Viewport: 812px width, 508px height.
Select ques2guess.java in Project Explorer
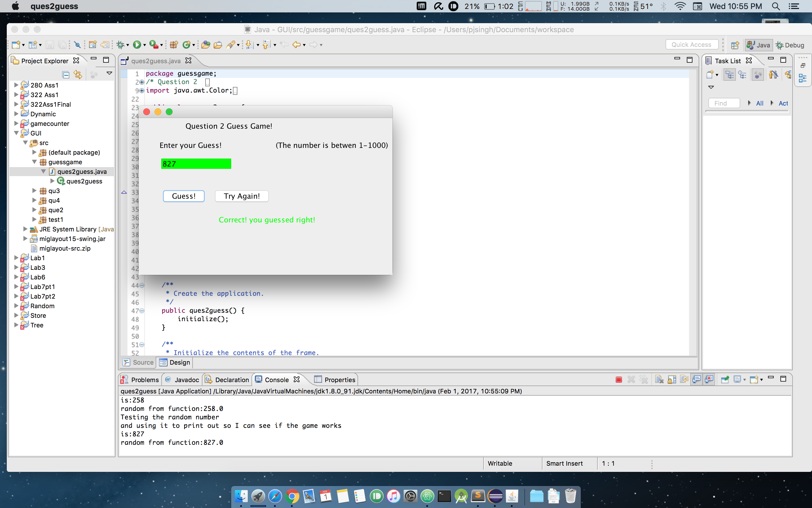(82, 171)
